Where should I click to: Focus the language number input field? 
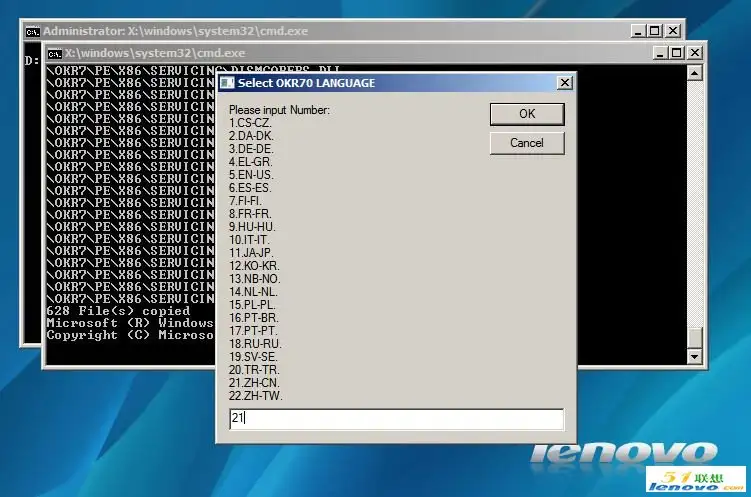(396, 419)
